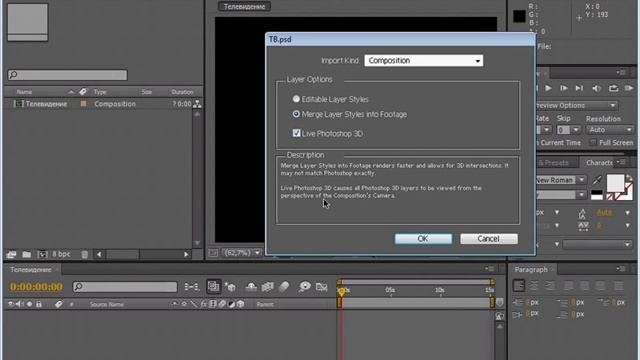Toggle the Loop option icon in Preview

pos(613,88)
